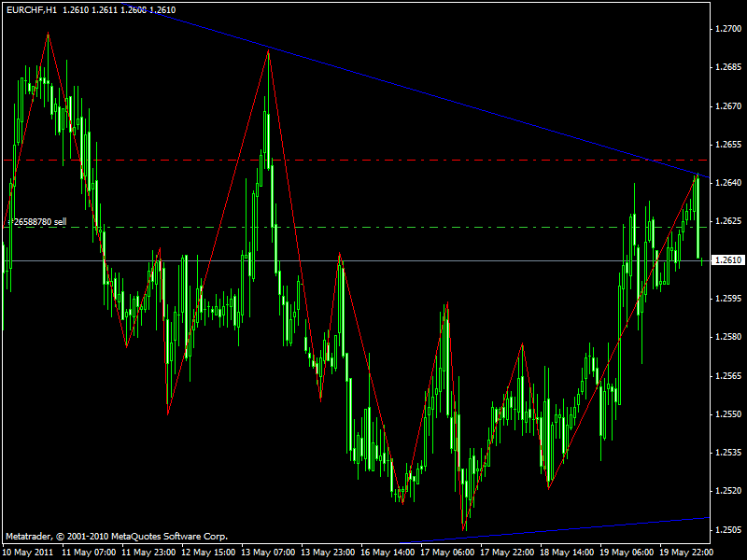Click the highlighted 1.2610 current price tag
Image resolution: width=747 pixels, height=560 pixels.
(x=727, y=260)
